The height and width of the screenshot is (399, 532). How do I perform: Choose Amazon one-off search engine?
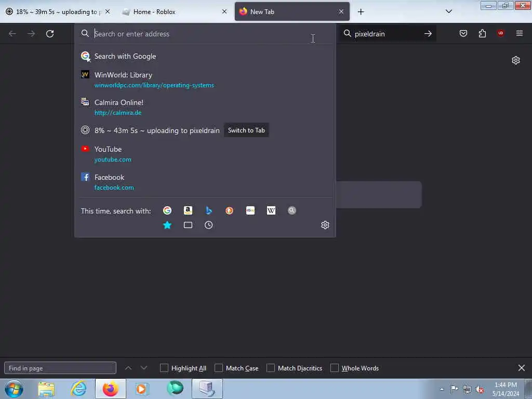188,210
